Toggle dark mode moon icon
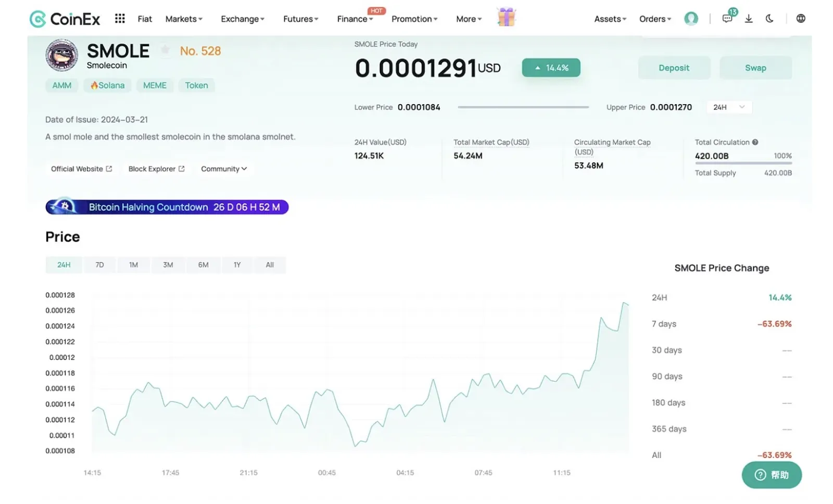 pos(769,19)
